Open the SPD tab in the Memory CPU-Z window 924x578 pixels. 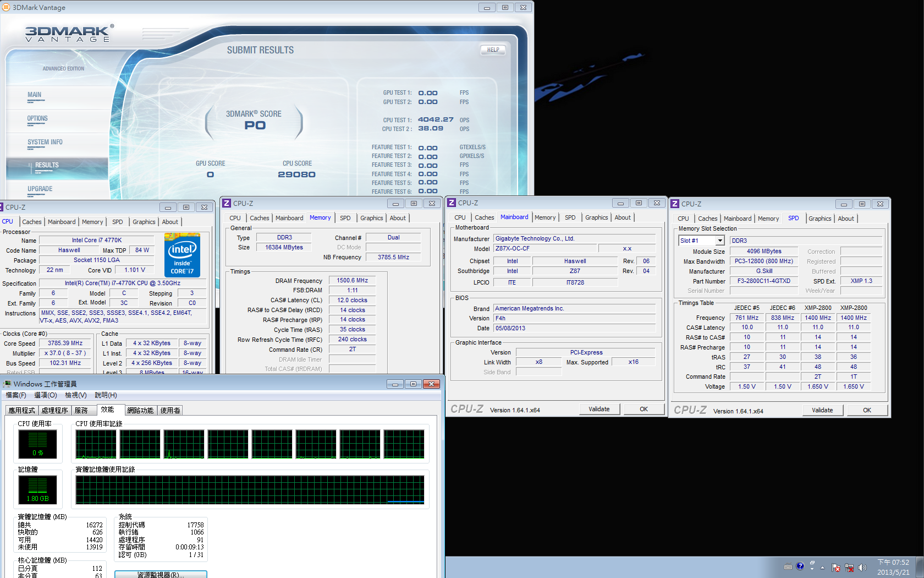(345, 218)
